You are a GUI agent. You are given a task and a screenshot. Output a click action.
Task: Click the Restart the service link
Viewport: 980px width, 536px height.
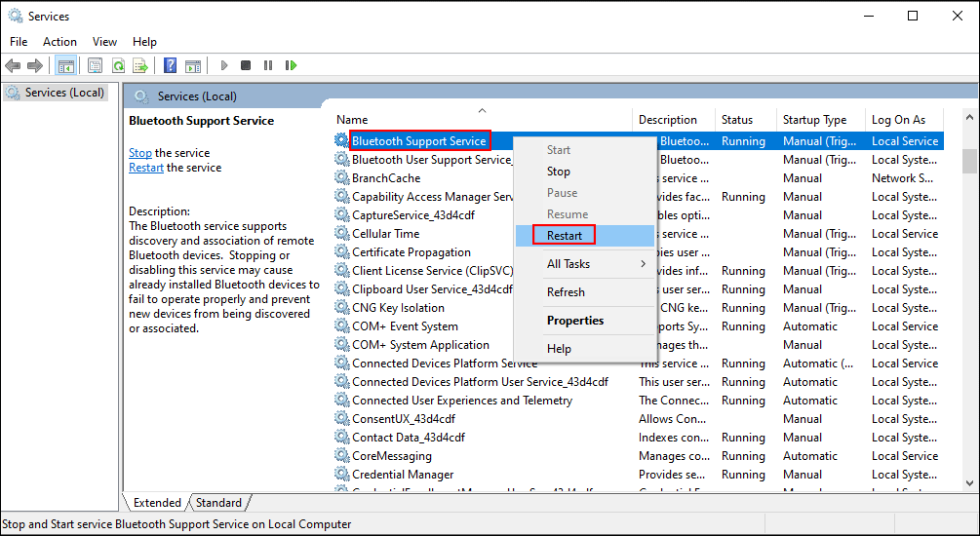coord(146,168)
